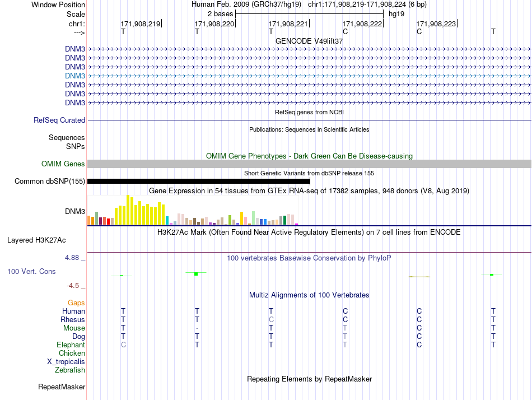Select the RefSeq Curated track label
The image size is (532, 400).
coord(59,120)
